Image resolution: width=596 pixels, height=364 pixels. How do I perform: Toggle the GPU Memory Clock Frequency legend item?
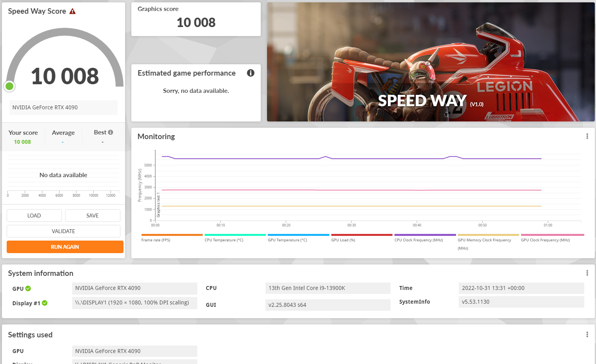tap(488, 242)
